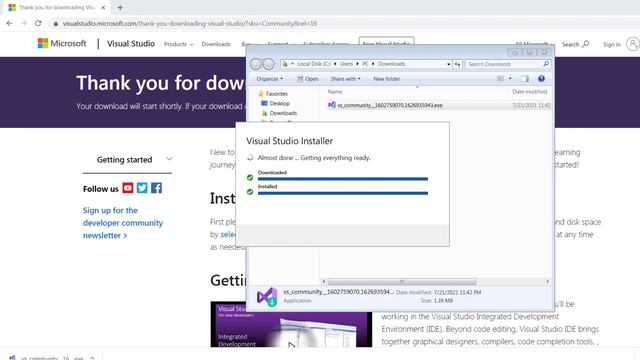The height and width of the screenshot is (360, 640).
Task: Click the Visual Studio video thumbnail
Action: coord(291,324)
